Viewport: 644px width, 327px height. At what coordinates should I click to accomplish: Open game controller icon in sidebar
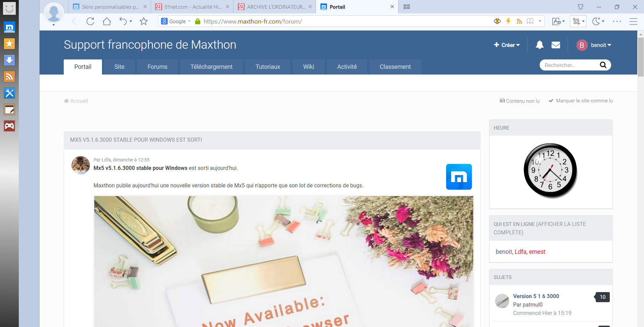pyautogui.click(x=9, y=126)
